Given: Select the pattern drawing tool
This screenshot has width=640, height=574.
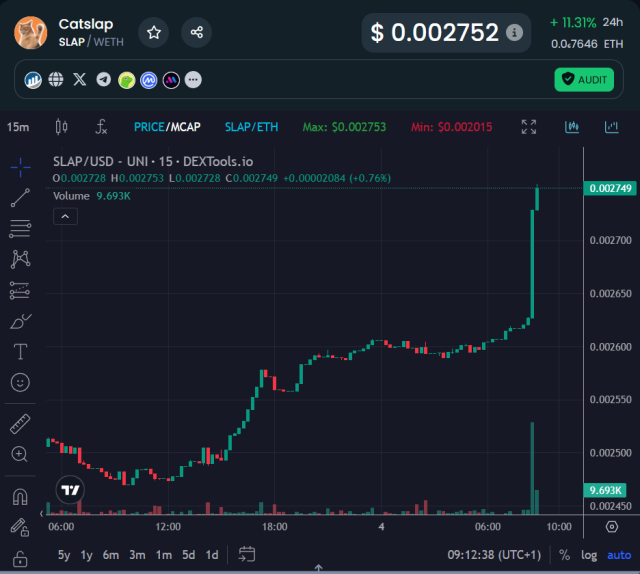Looking at the screenshot, I should 20,259.
